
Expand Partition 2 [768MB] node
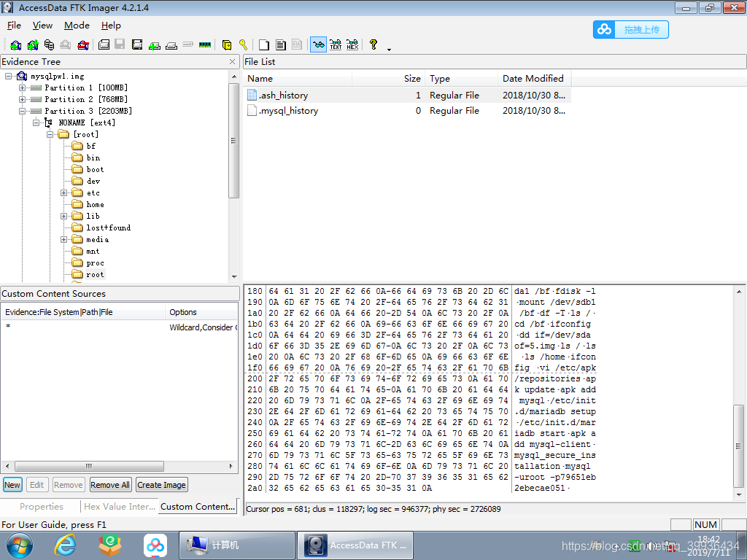[x=22, y=99]
